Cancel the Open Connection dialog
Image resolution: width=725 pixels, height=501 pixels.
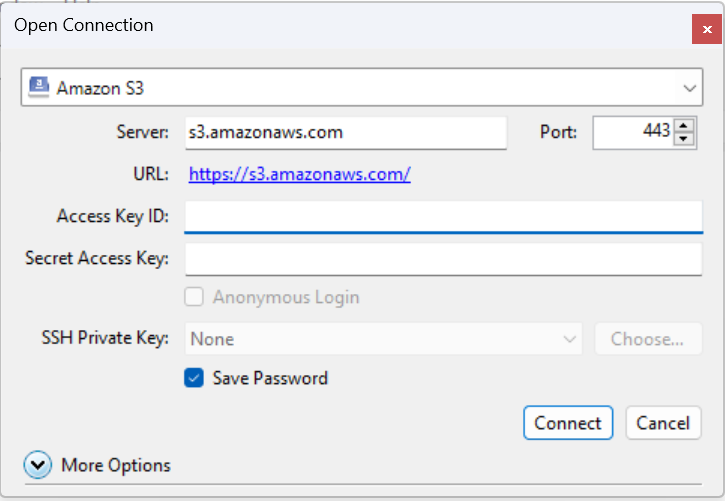[663, 423]
